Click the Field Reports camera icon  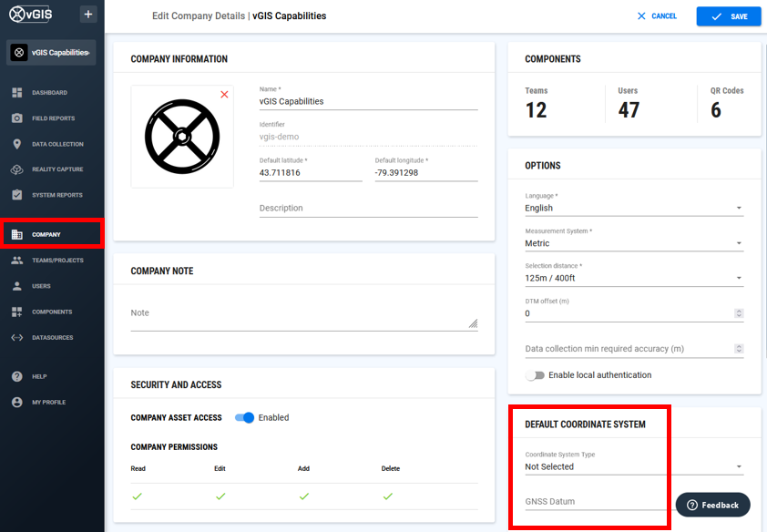(x=17, y=118)
